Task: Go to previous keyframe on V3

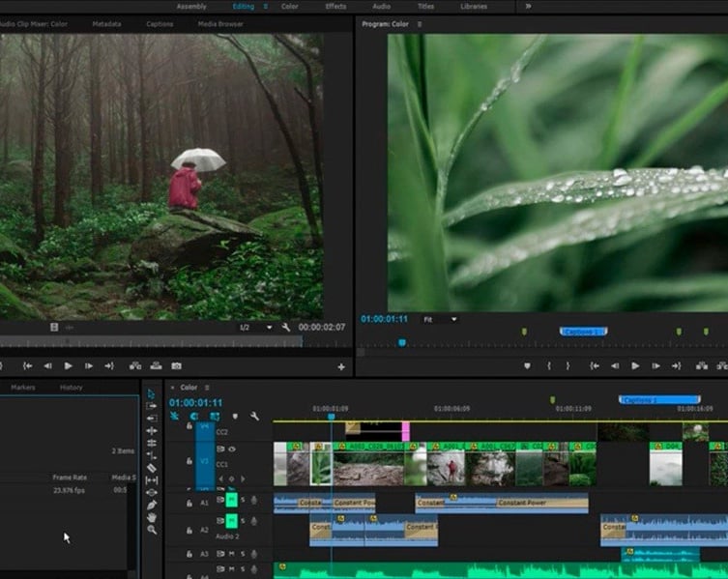Action: pyautogui.click(x=220, y=478)
